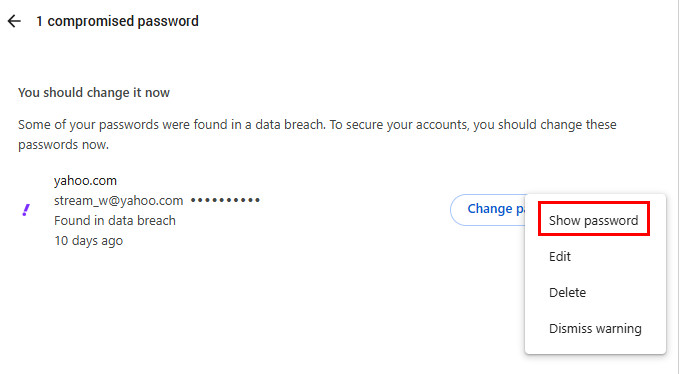
Task: Click the words 'passwords now.' in description
Action: (63, 145)
